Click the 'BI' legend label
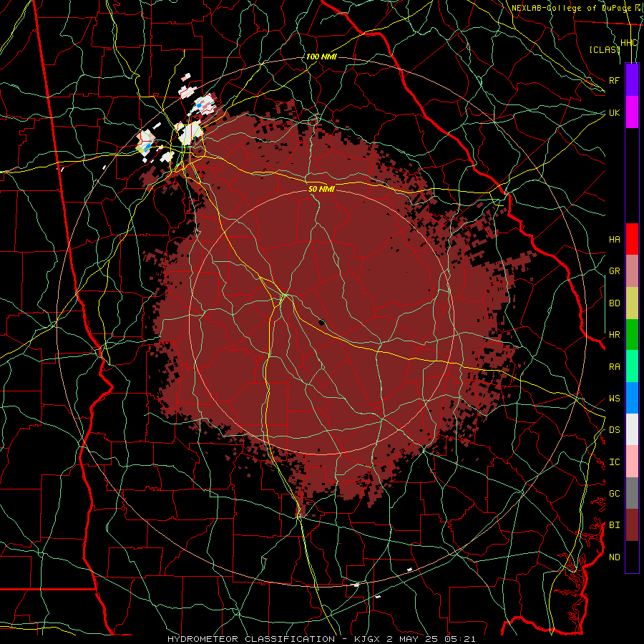 point(615,525)
